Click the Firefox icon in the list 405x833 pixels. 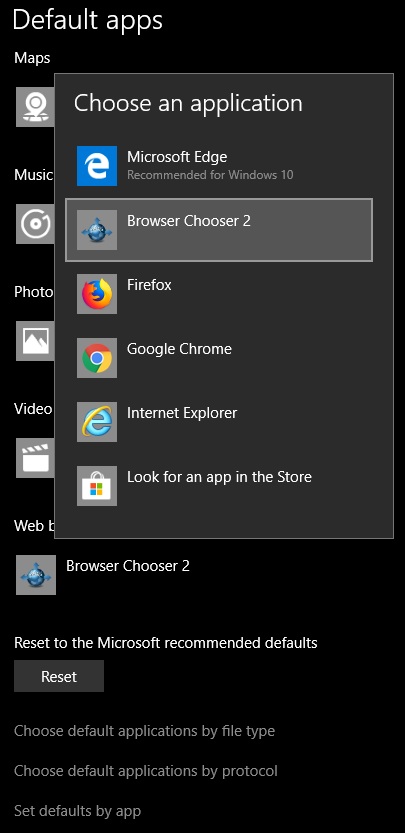coord(97,294)
